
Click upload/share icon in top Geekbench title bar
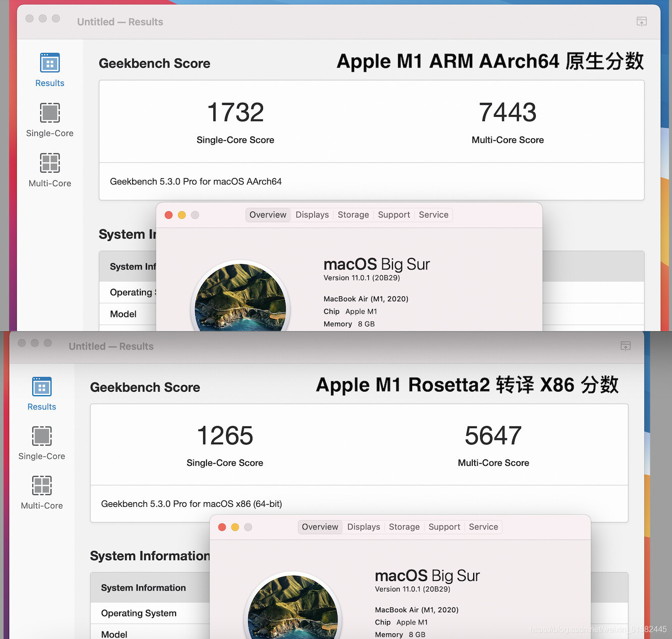[642, 22]
